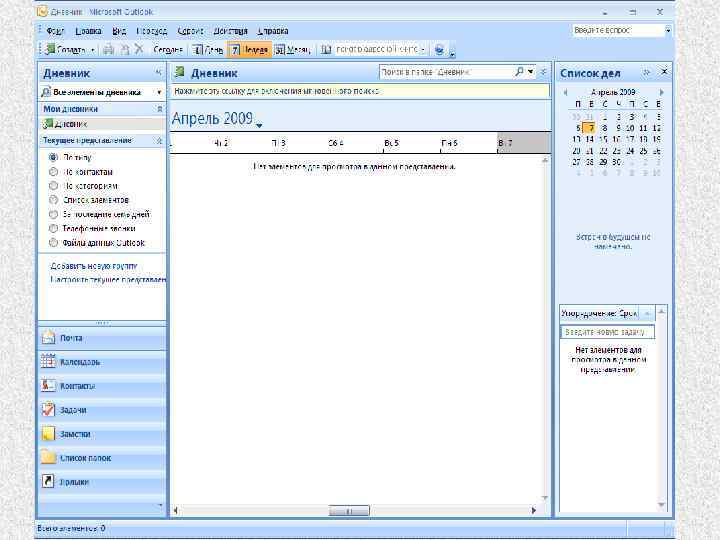Click the blue help icon in toolbar
720x540 pixels.
click(x=439, y=49)
